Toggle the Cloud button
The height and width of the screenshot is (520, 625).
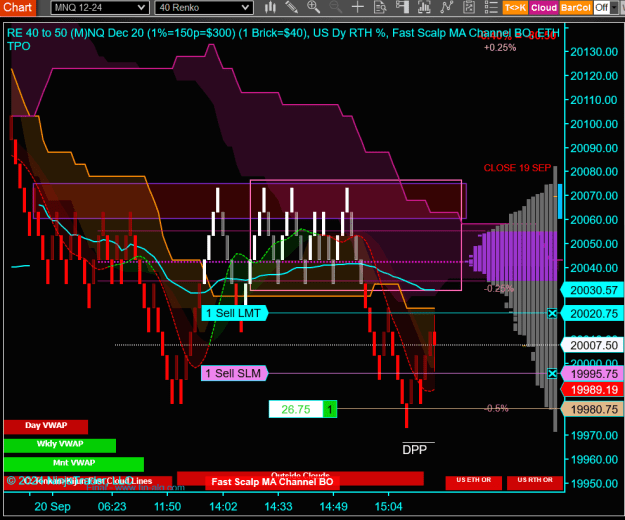pyautogui.click(x=543, y=8)
